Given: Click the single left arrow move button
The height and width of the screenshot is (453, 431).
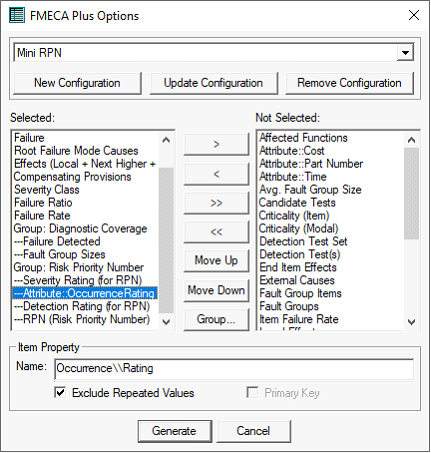Looking at the screenshot, I should (216, 174).
